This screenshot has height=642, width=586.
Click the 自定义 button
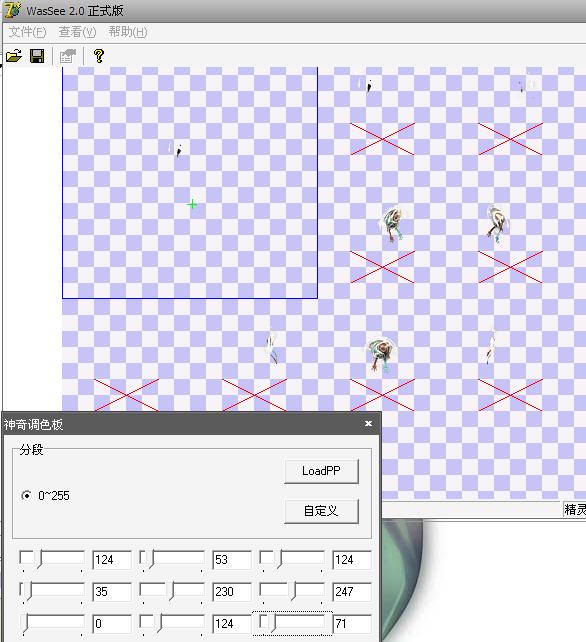point(321,511)
